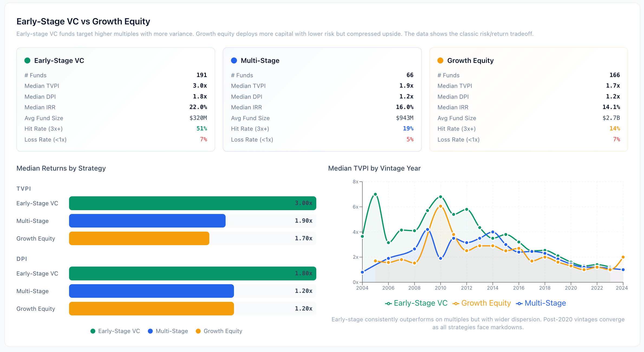Click the orange Growth Equity card dot
The width and height of the screenshot is (644, 352).
(x=440, y=60)
